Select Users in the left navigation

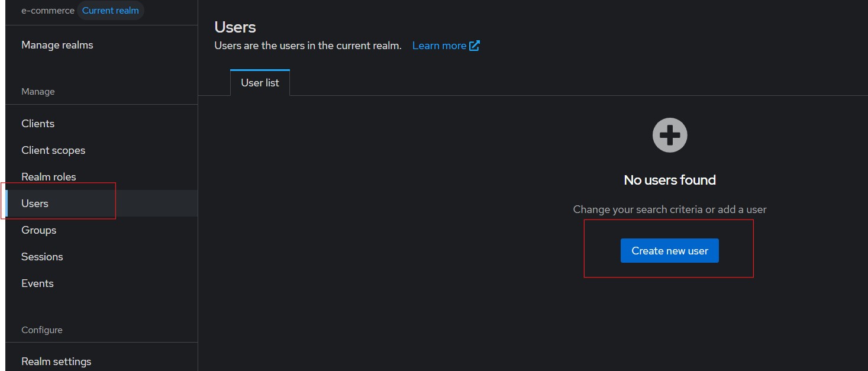(35, 204)
